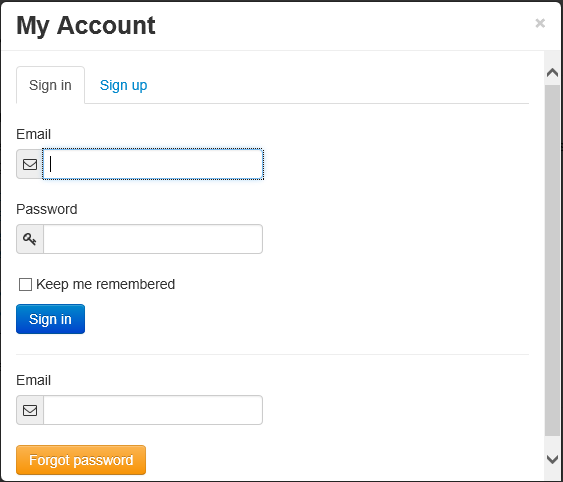Screen dimensions: 563x482
Task: Click the key icon next to Password field
Action: click(x=30, y=239)
